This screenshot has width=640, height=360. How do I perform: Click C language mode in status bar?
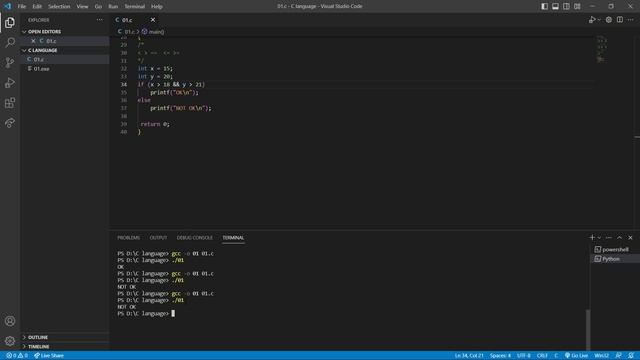point(556,356)
